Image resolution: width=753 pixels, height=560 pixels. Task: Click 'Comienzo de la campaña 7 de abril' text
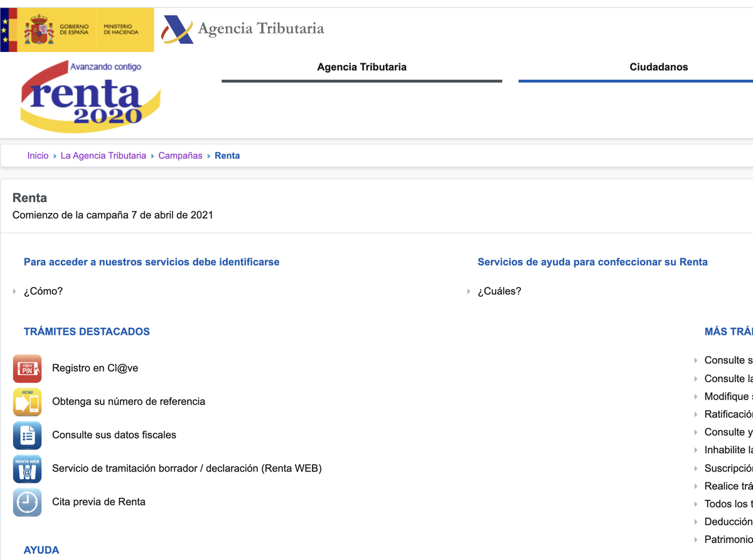113,215
